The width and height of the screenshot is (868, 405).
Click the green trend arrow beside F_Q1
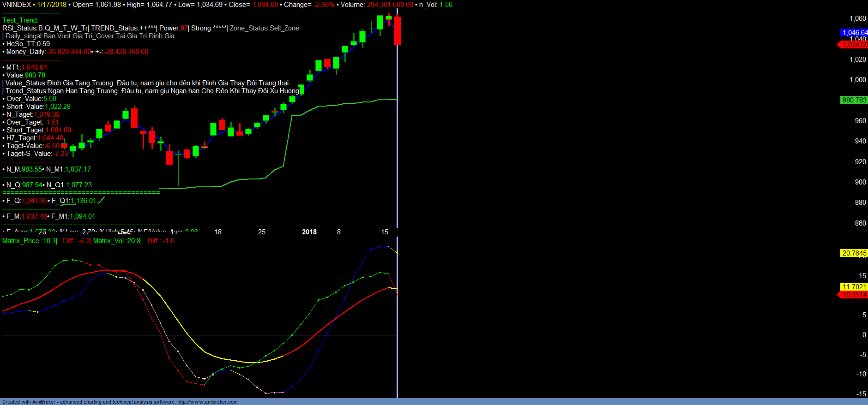point(102,200)
